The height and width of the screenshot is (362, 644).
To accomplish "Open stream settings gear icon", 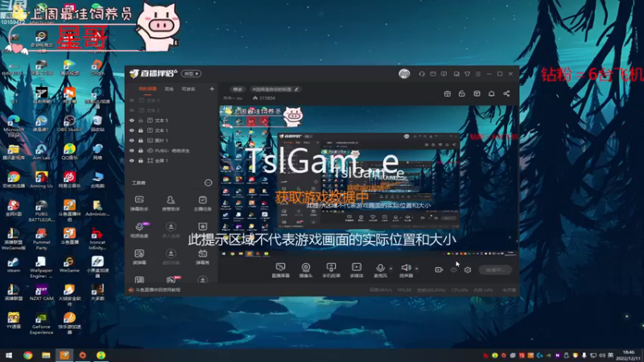I will coord(468,269).
